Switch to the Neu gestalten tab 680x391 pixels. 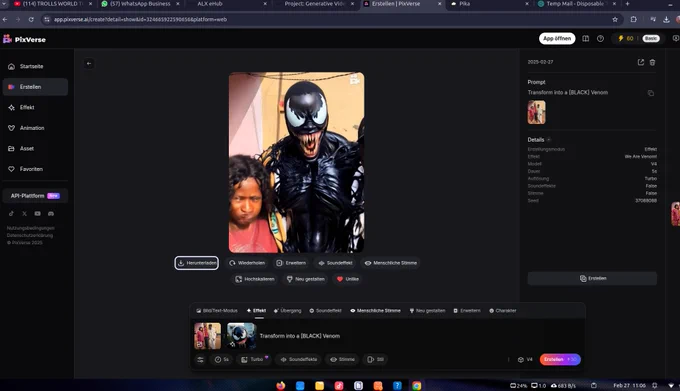click(427, 311)
